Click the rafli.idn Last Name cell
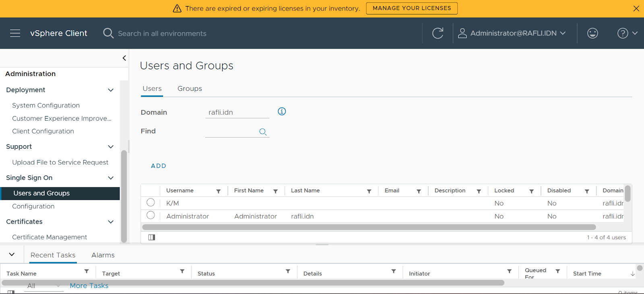644x294 pixels. pyautogui.click(x=302, y=216)
